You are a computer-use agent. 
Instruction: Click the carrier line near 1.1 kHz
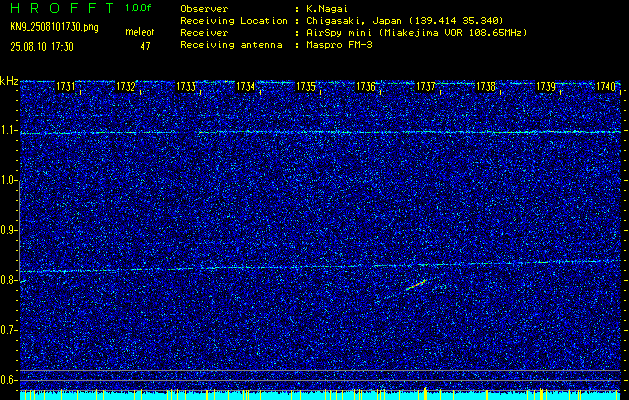coord(320,132)
